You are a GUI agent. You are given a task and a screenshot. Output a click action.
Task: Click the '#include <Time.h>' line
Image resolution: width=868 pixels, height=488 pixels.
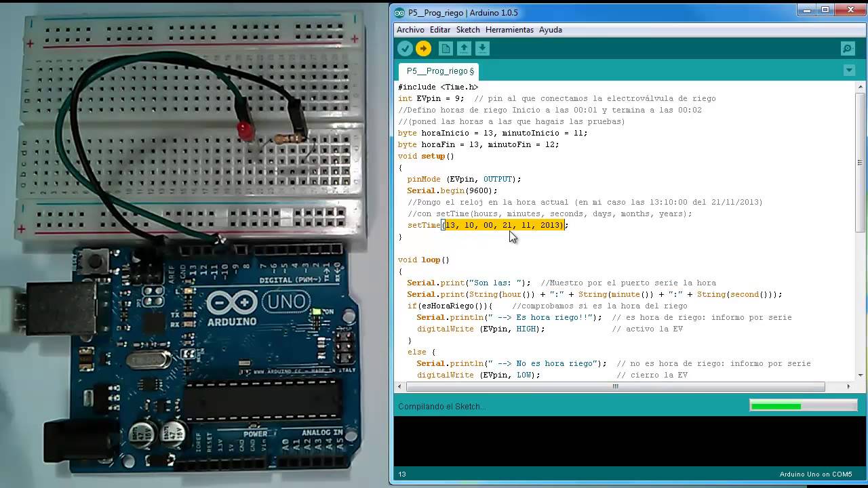[438, 87]
